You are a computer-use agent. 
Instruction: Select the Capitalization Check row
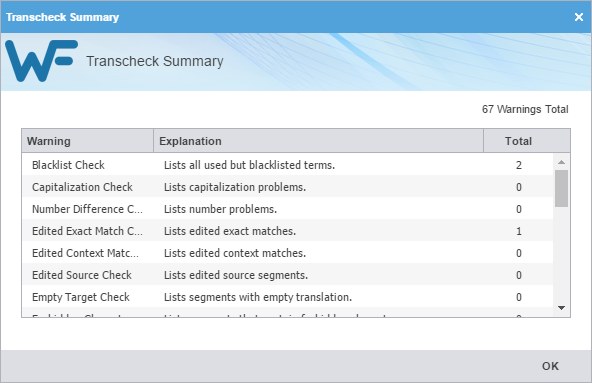[x=288, y=187]
